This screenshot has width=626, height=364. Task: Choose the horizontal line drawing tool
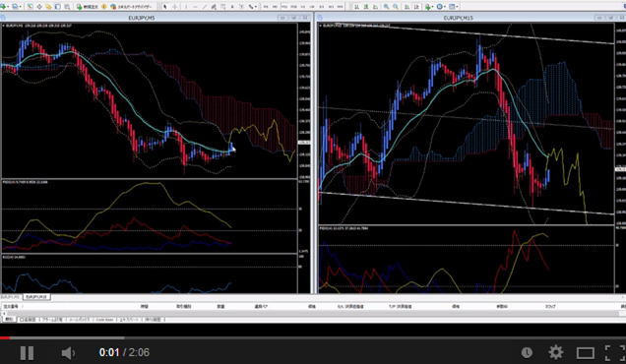pos(195,6)
